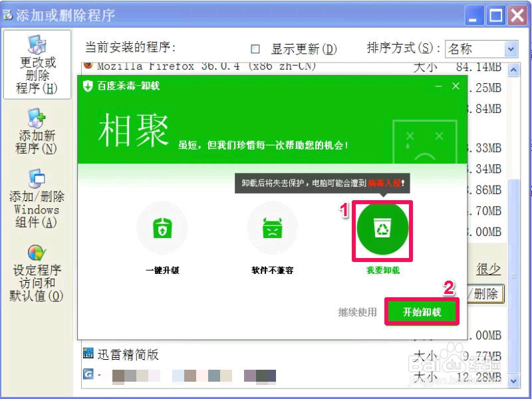
Task: Click the 迅雷精简版 program icon
Action: pyautogui.click(x=88, y=353)
